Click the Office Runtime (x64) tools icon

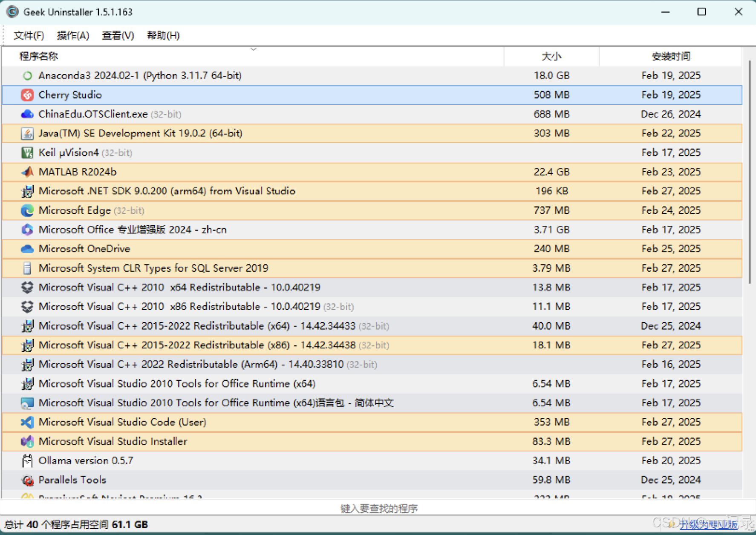pyautogui.click(x=27, y=384)
